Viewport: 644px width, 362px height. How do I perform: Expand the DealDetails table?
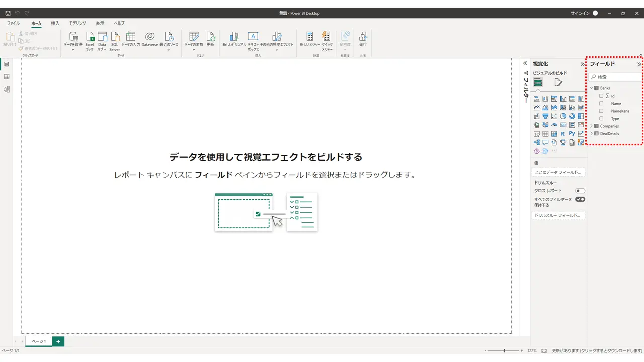tap(592, 134)
